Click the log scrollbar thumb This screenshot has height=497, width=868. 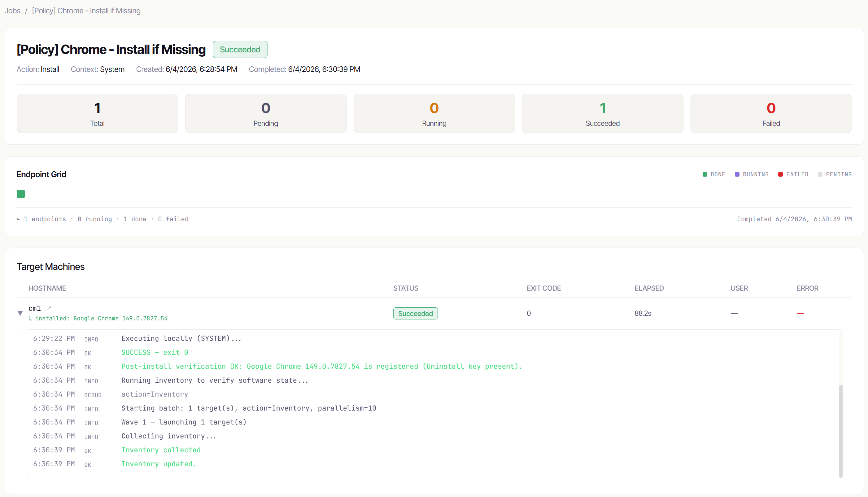[x=841, y=431]
